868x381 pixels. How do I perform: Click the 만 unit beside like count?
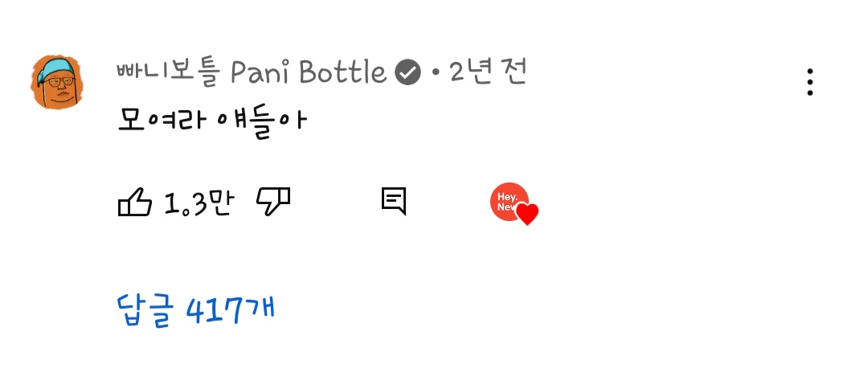pyautogui.click(x=221, y=203)
